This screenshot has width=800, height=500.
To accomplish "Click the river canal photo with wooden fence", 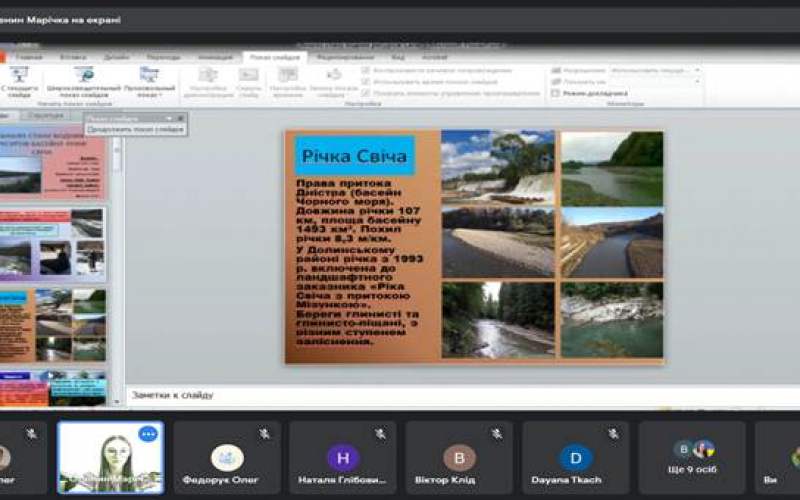I will pos(612,243).
